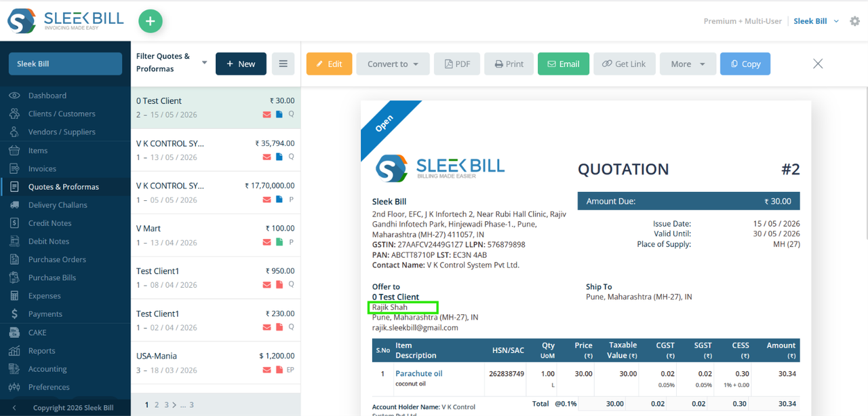Click the Debit Notes icon
868x416 pixels.
(14, 241)
